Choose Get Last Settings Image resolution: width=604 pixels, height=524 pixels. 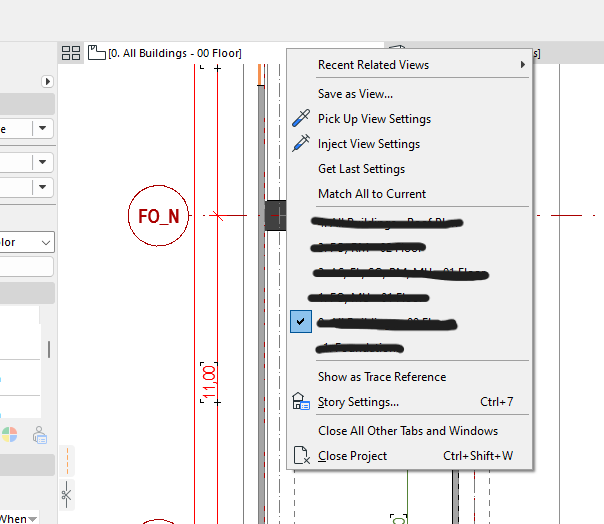(x=361, y=169)
